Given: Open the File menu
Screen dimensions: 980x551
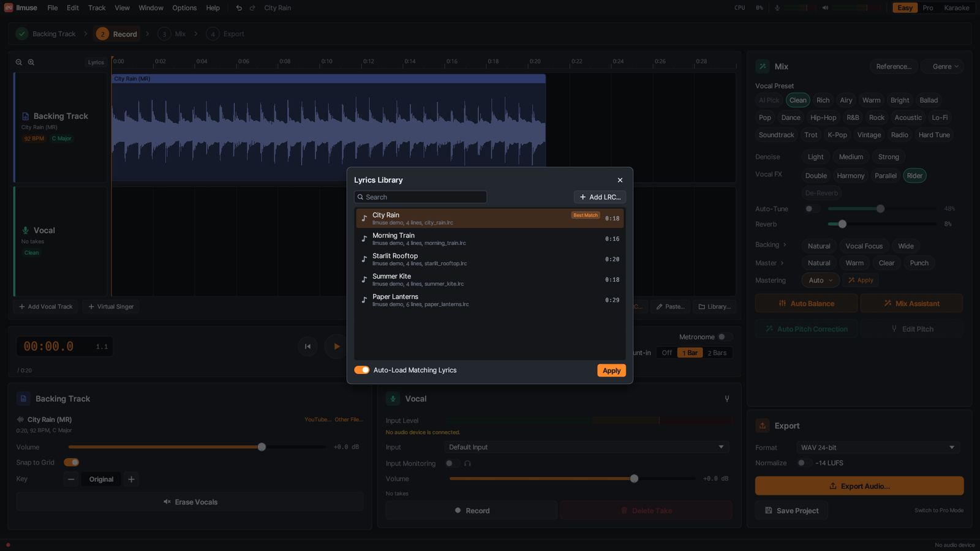Looking at the screenshot, I should point(53,8).
